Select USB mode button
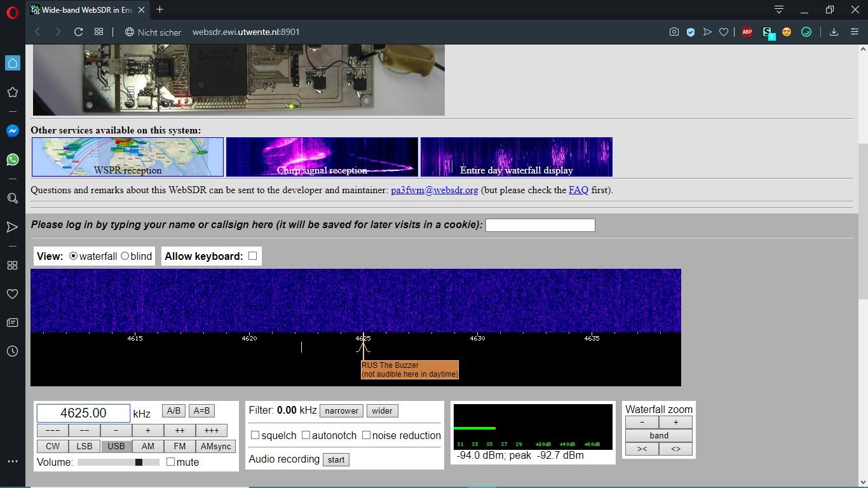This screenshot has width=868, height=488. (116, 446)
